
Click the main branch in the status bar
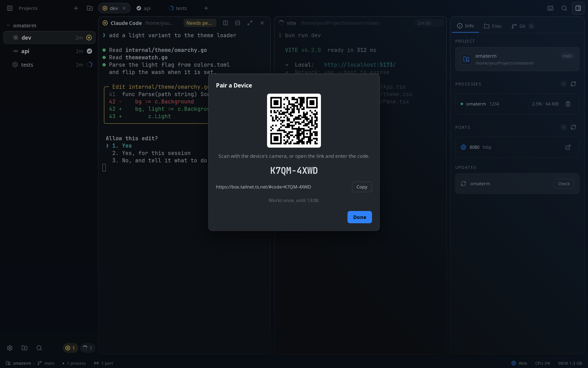[46, 363]
